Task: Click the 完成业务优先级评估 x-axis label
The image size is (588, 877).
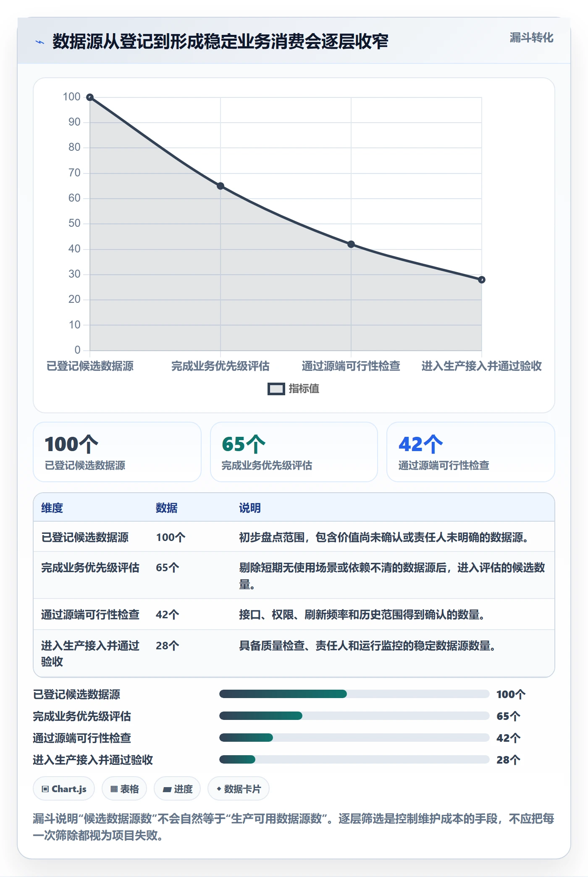Action: coord(220,366)
